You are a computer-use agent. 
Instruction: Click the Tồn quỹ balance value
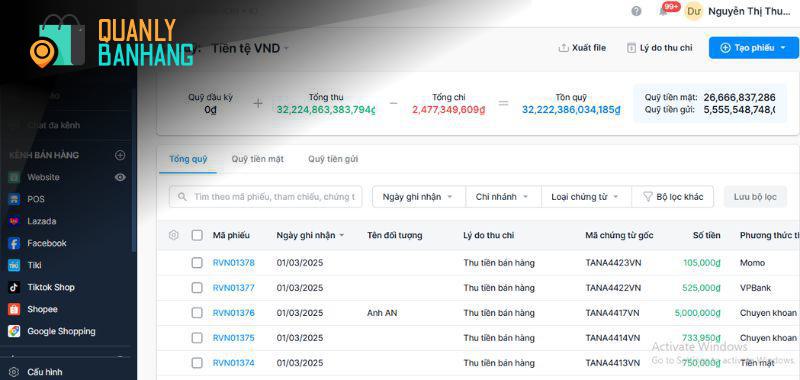[571, 110]
